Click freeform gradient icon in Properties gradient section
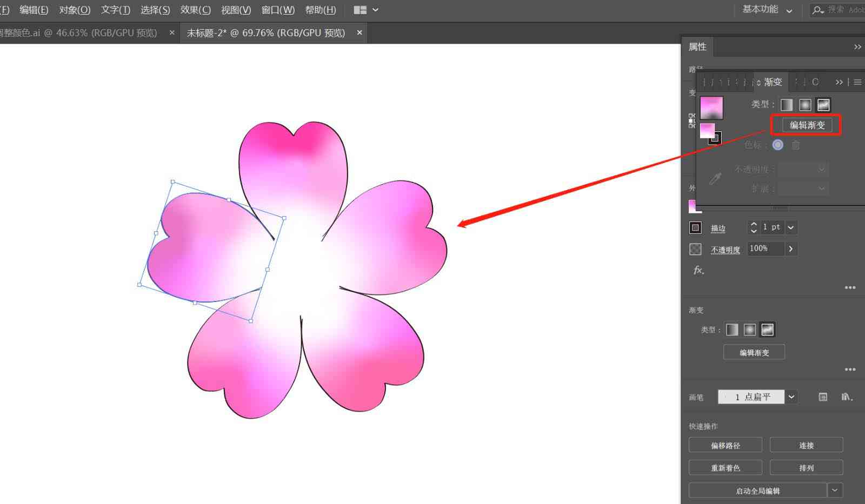Screen dimensions: 865x504 [x=767, y=330]
